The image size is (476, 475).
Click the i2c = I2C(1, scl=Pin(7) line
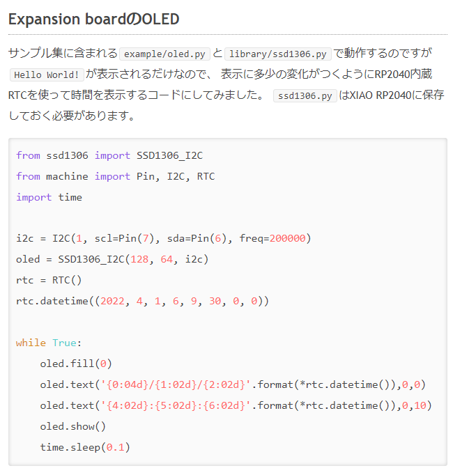point(164,238)
